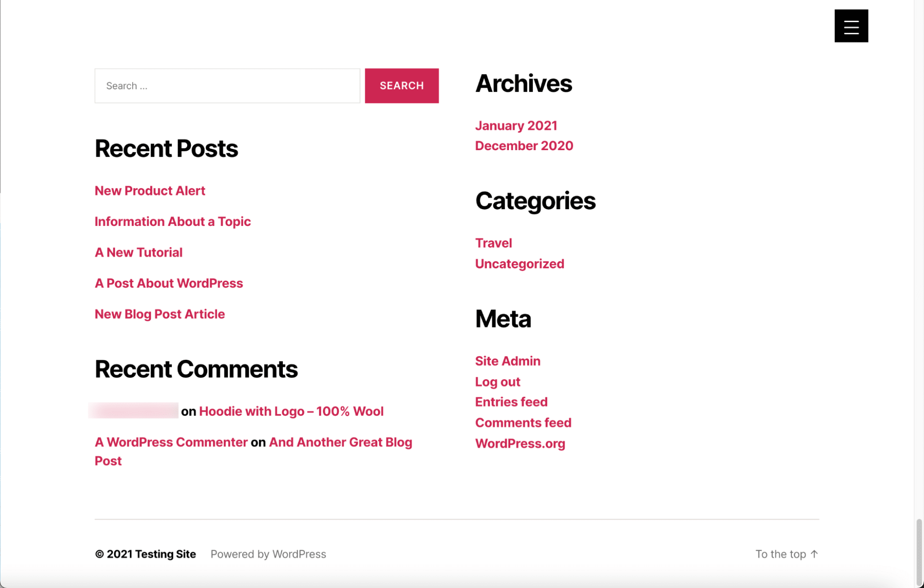Click the Log out link icon

(497, 382)
